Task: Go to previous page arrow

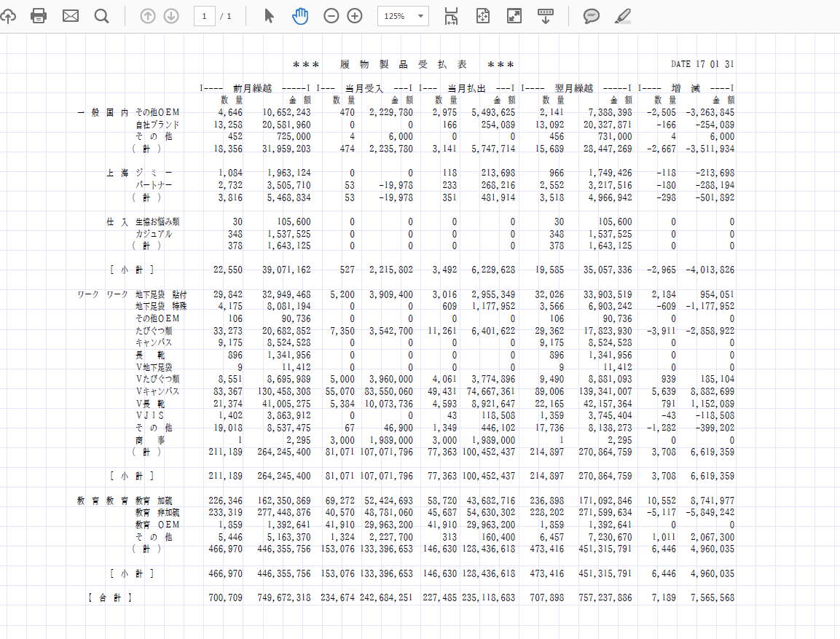Action: click(x=148, y=16)
